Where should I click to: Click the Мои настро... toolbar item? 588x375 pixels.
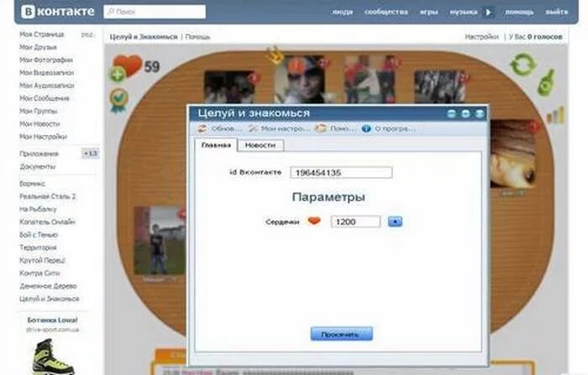pos(280,128)
